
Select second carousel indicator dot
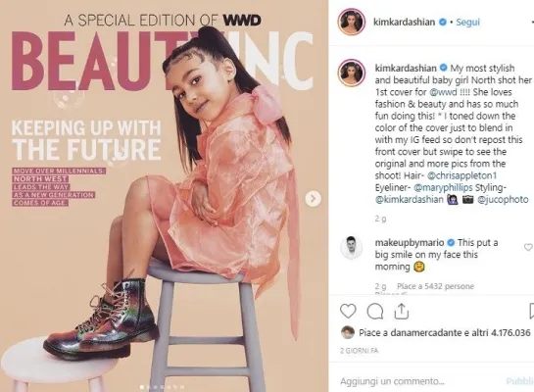point(149,387)
